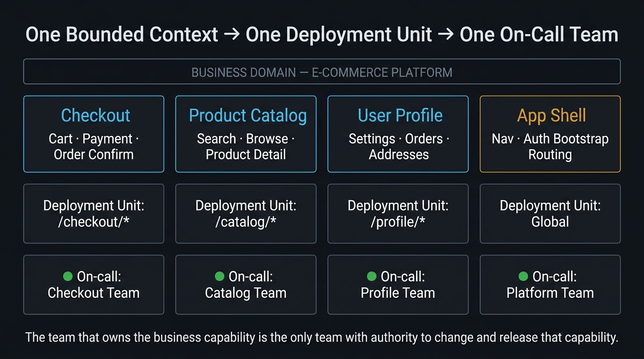
Task: Click the 'On-call: Catalog Team' label
Action: click(246, 285)
